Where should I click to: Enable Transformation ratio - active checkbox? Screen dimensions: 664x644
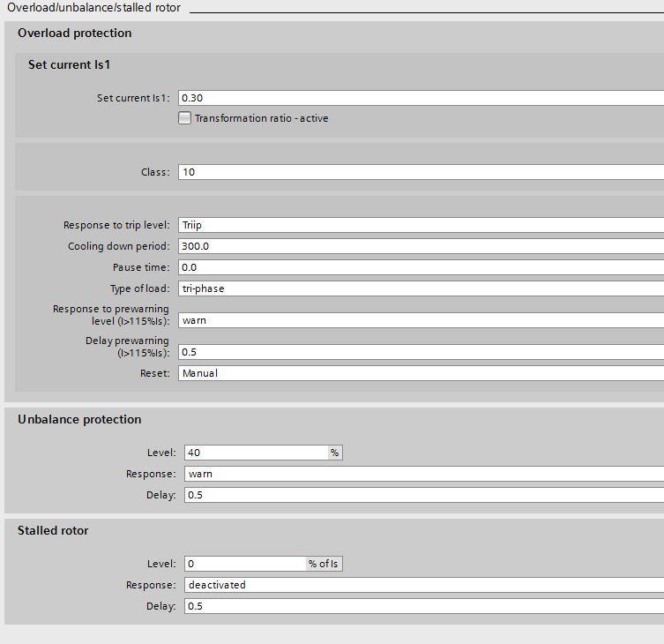184,118
